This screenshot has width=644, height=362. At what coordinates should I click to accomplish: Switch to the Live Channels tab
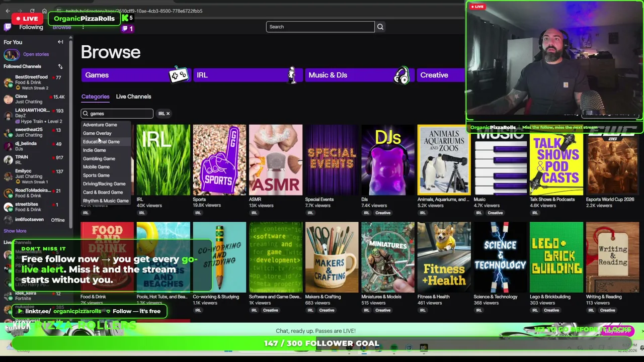pos(133,97)
